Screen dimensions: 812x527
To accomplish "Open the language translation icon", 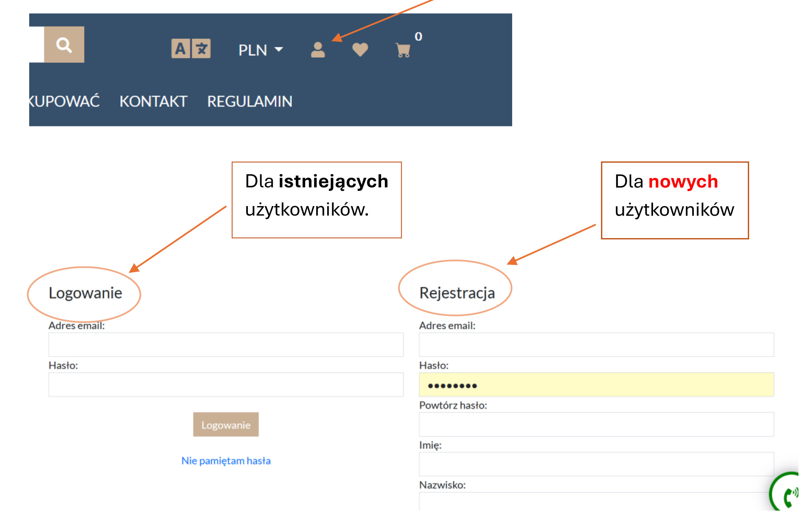I will [x=191, y=49].
